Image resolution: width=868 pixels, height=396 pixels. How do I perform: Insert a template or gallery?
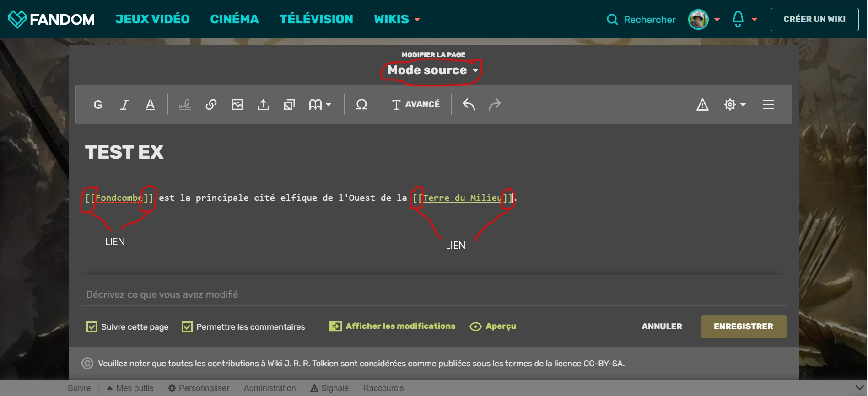(x=289, y=105)
